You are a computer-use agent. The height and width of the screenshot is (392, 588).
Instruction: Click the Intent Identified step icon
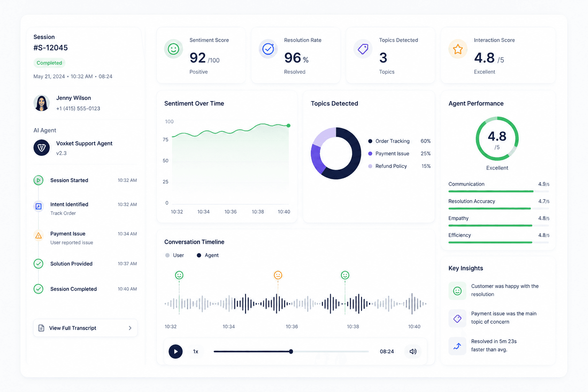[38, 206]
